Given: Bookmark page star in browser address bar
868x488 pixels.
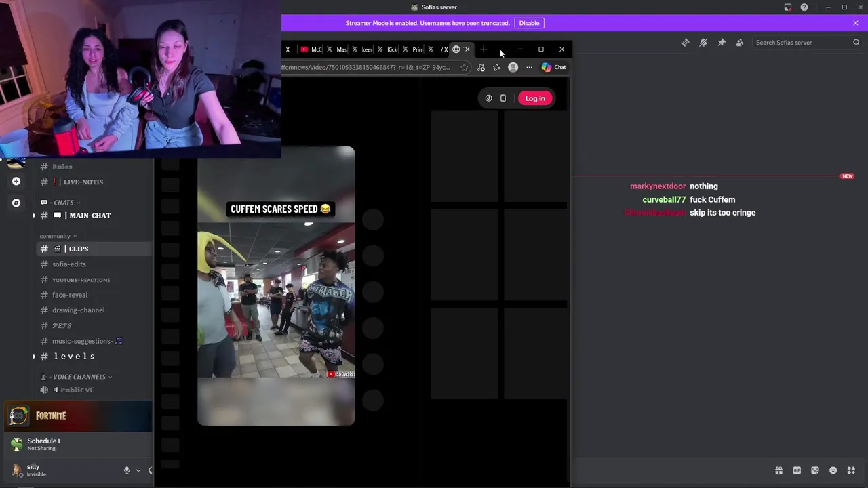Looking at the screenshot, I should [464, 68].
